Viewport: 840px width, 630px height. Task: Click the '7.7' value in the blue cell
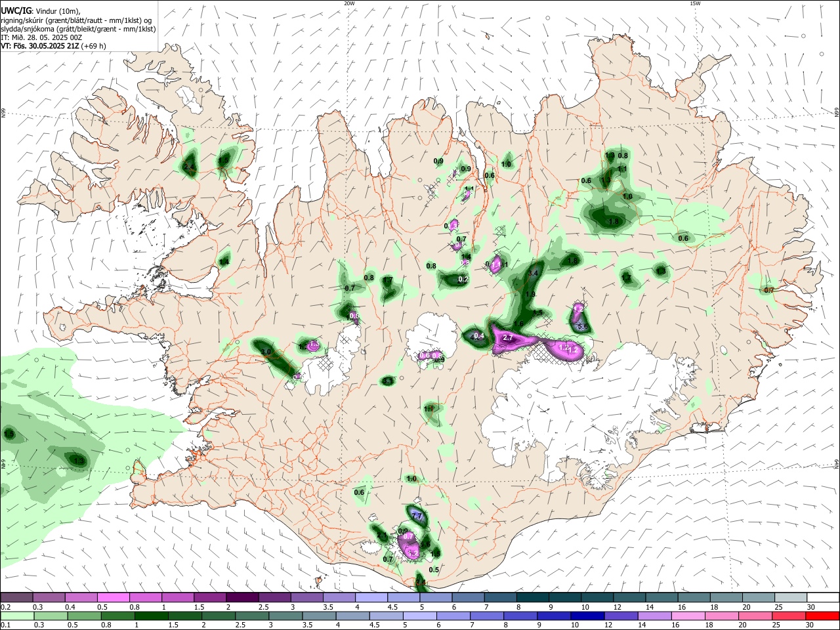[x=417, y=516]
